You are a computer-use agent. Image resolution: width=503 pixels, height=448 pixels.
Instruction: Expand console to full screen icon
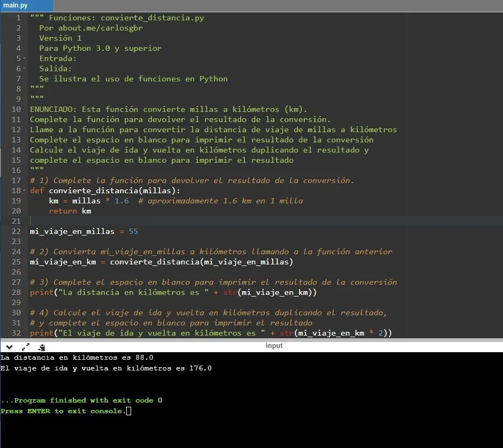25,347
